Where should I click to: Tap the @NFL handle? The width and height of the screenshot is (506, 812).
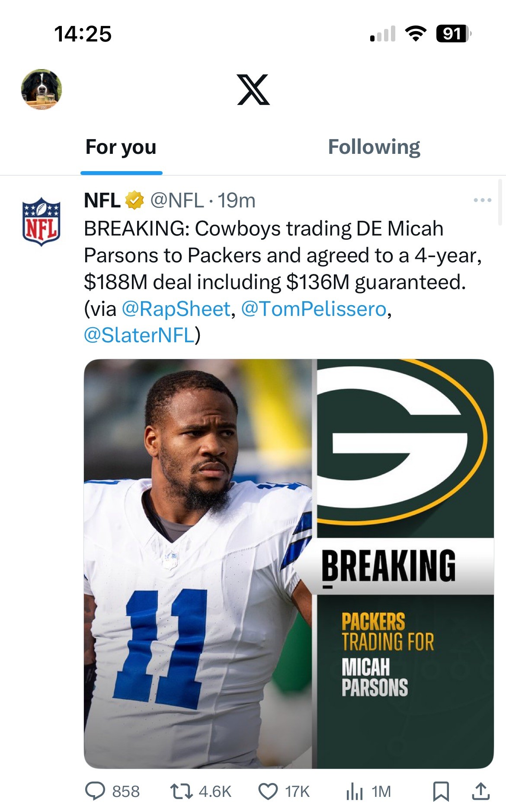pyautogui.click(x=177, y=201)
